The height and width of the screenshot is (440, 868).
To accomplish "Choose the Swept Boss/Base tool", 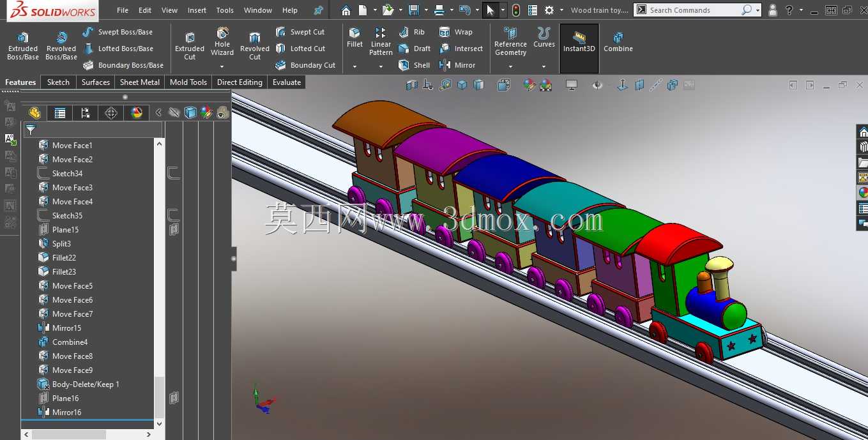I will (118, 32).
